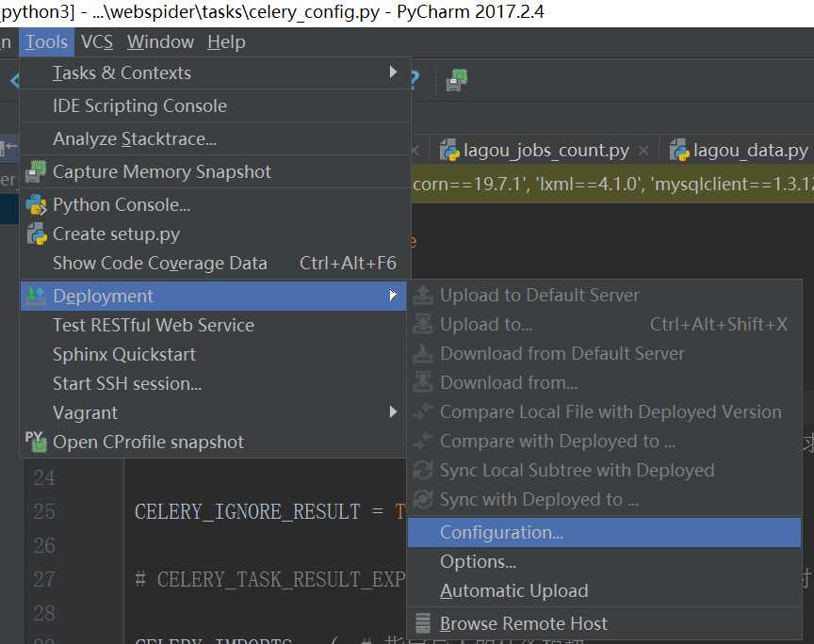Click the Browse Remote Host server icon
Viewport: 814px width, 644px height.
click(423, 623)
